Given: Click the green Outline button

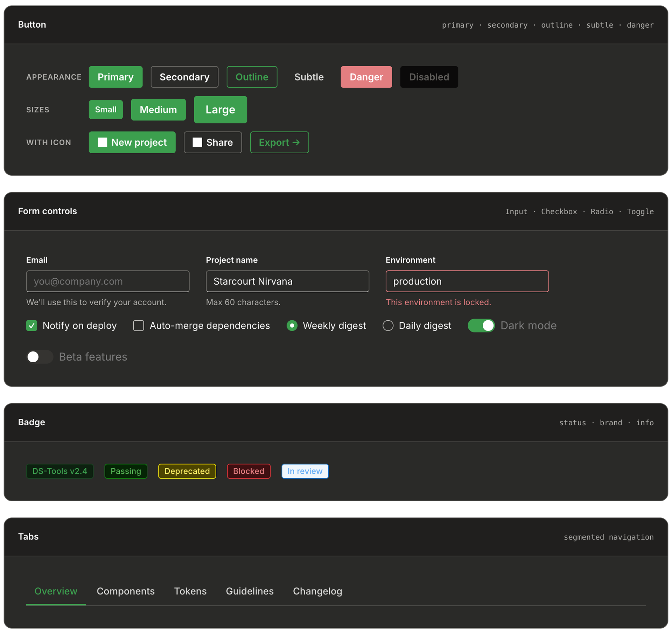Looking at the screenshot, I should [x=252, y=77].
